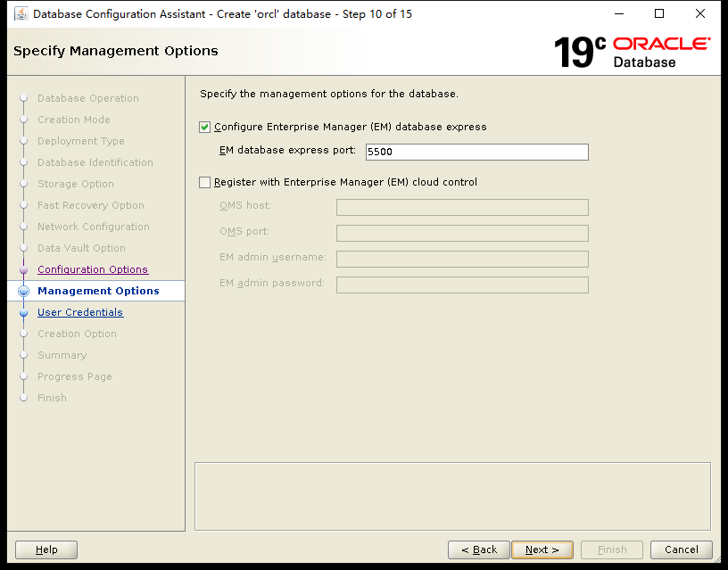Click the 'EM database express port:' label
This screenshot has height=570, width=728.
[x=287, y=151]
